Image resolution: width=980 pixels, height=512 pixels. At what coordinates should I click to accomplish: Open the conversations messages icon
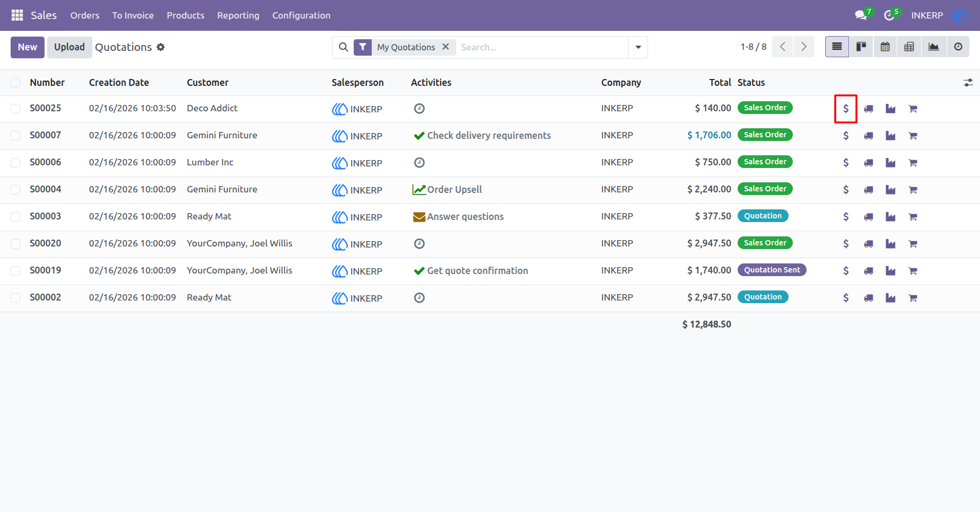pos(861,15)
